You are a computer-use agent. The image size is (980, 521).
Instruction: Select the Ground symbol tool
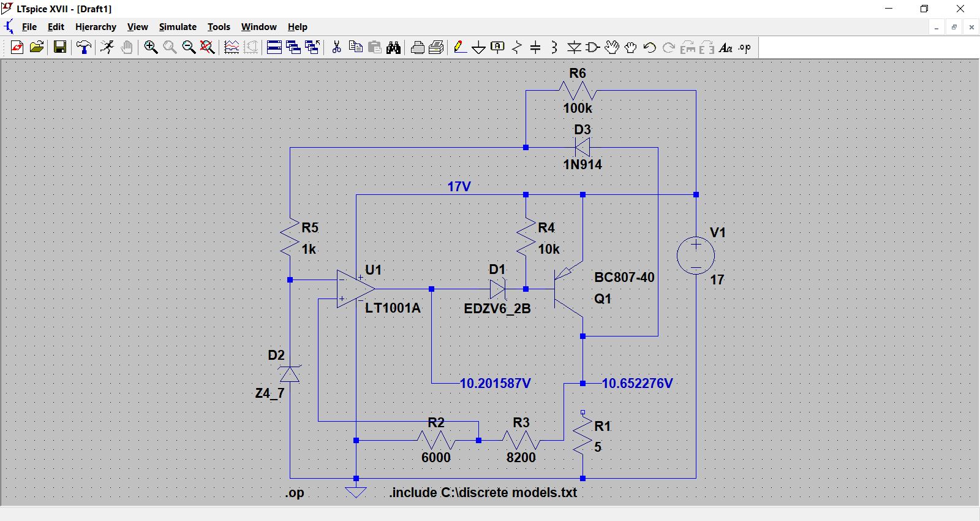pos(479,47)
